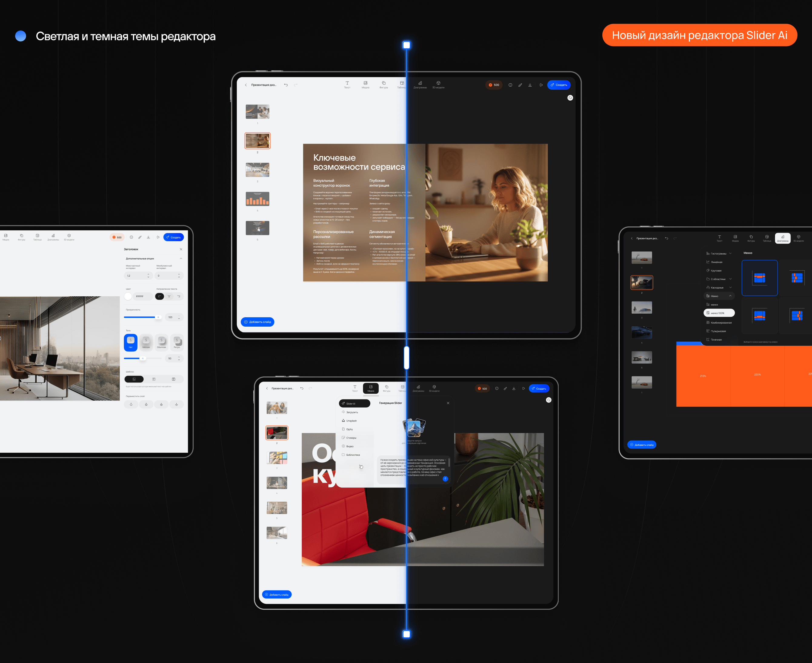
Task: Click the brush icon in top tablet toolbar
Action: [520, 85]
